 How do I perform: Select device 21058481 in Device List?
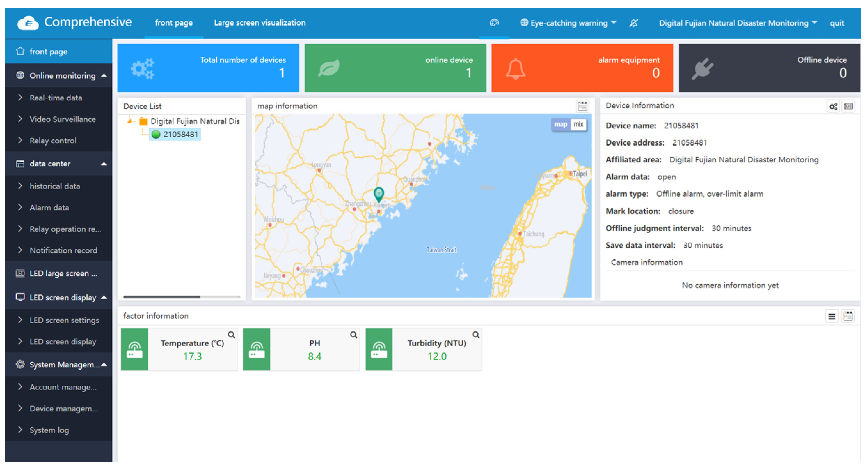tap(175, 134)
